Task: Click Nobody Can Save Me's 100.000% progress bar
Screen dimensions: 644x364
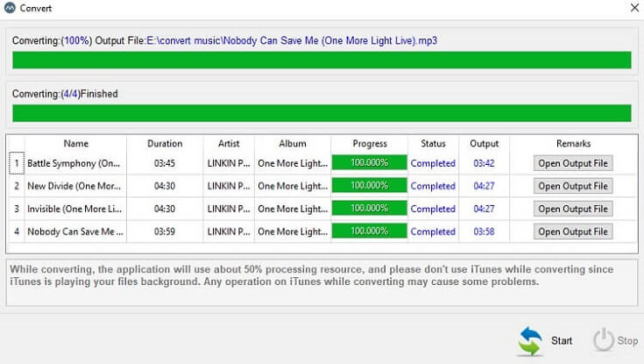Action: [x=369, y=232]
